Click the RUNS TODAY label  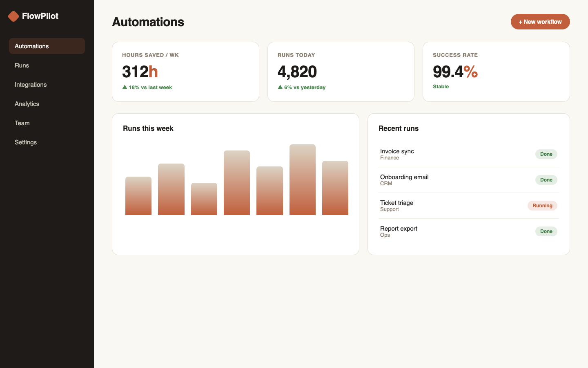296,55
